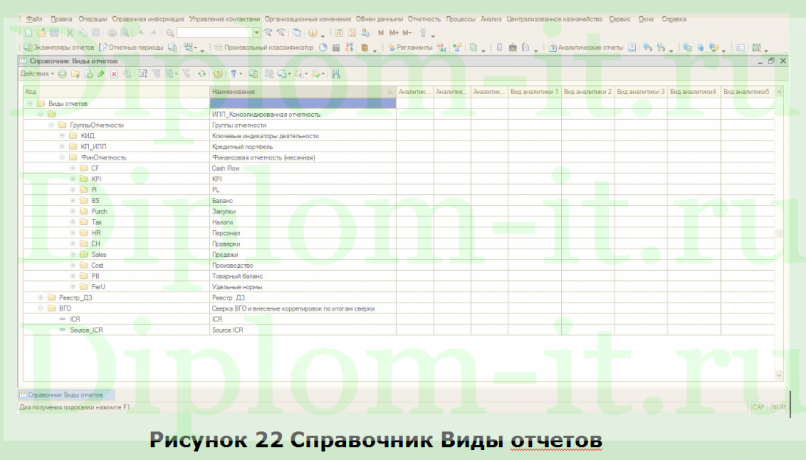Expand the Sales folder node
The height and width of the screenshot is (460, 806).
click(x=73, y=254)
